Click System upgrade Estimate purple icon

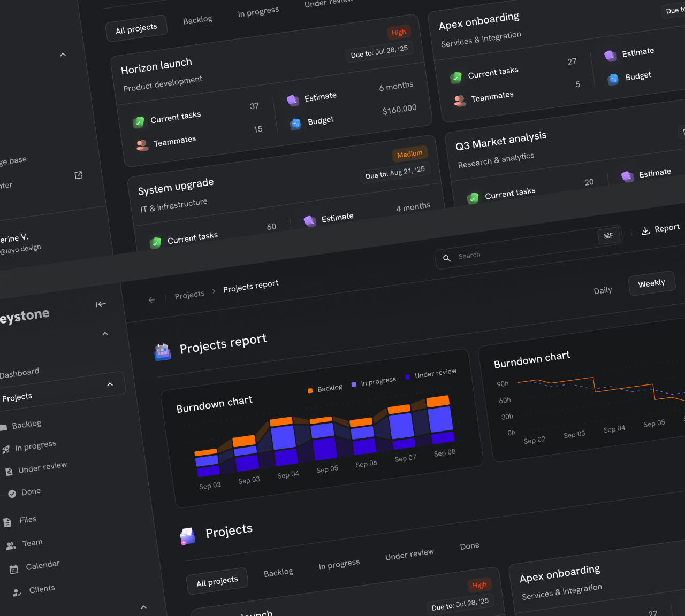[x=310, y=221]
